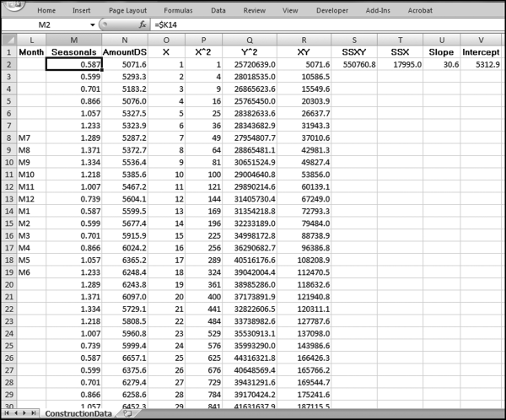Viewport: 506px width, 420px height.
Task: Select cell with AmountDS 5071.6 in column N
Action: [x=125, y=65]
